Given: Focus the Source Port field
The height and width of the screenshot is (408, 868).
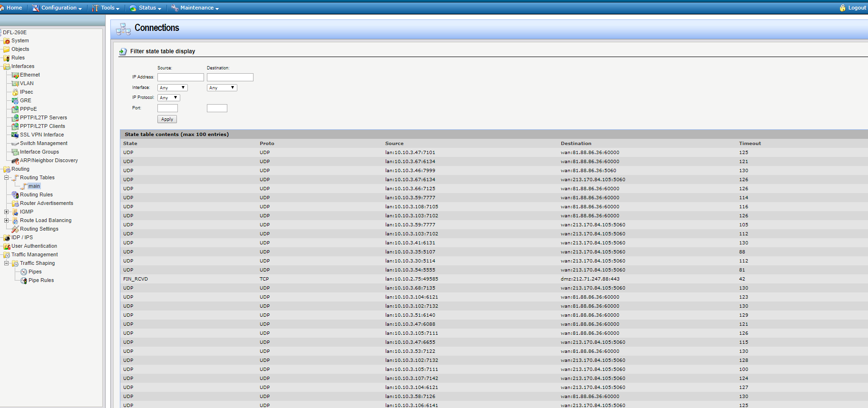Looking at the screenshot, I should click(167, 108).
